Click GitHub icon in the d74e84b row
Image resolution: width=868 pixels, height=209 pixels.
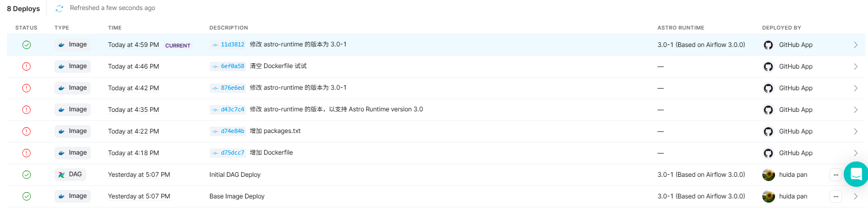point(768,131)
